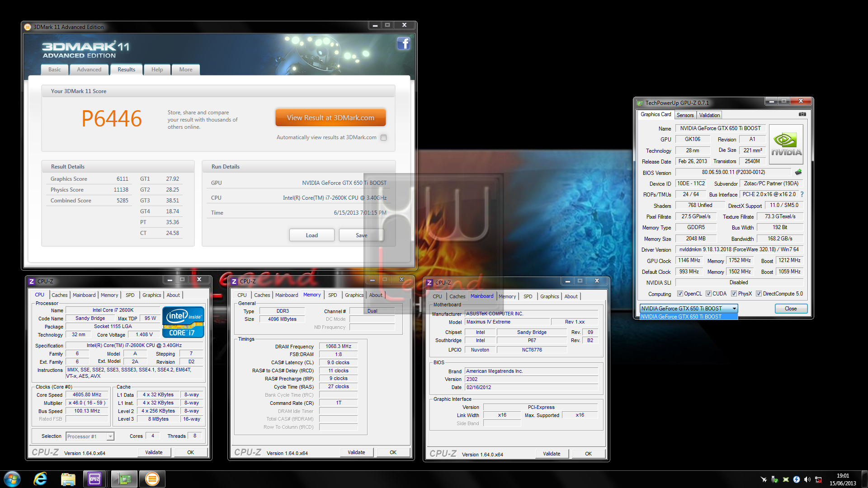Click the Close button in GPU-Z
868x488 pixels.
[x=791, y=308]
